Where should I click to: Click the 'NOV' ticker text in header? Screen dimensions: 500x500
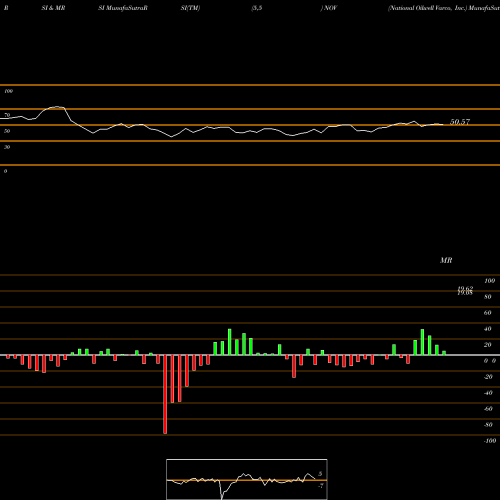[x=330, y=8]
